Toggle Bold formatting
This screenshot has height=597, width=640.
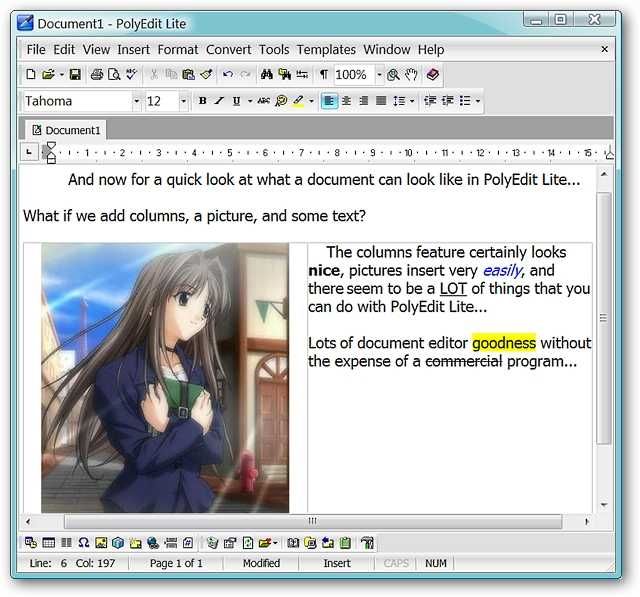point(202,101)
